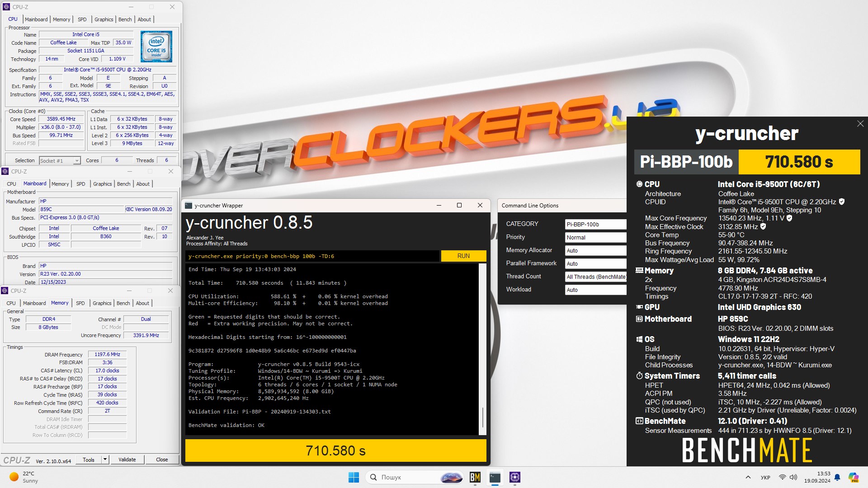Open the volume control icon in tray
This screenshot has height=488, width=868.
pos(793,477)
